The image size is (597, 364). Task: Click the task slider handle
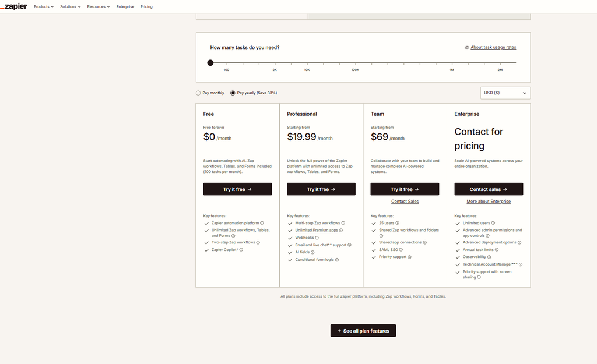click(210, 63)
